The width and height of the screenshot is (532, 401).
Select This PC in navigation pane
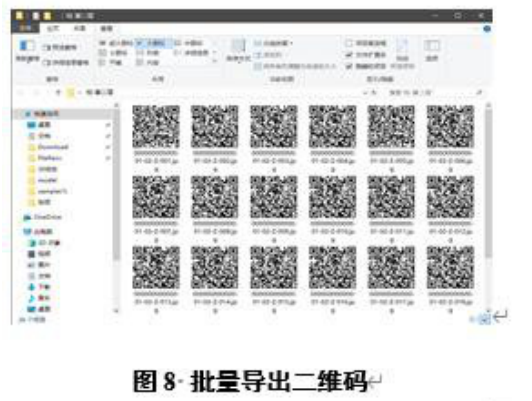38,232
